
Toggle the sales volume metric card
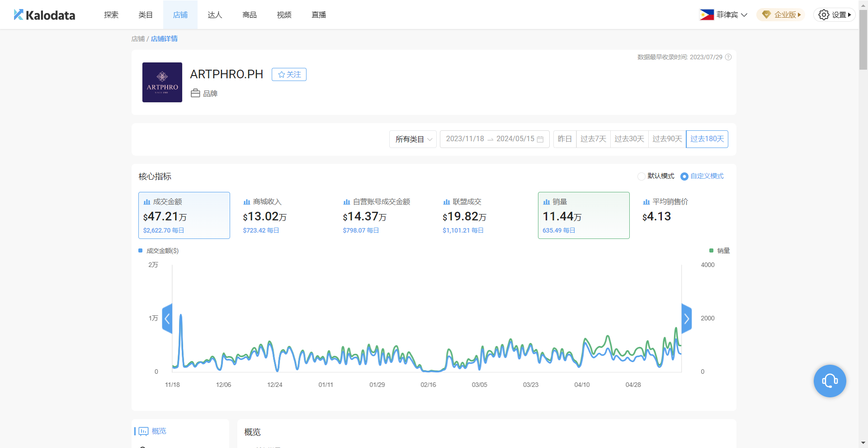[583, 215]
